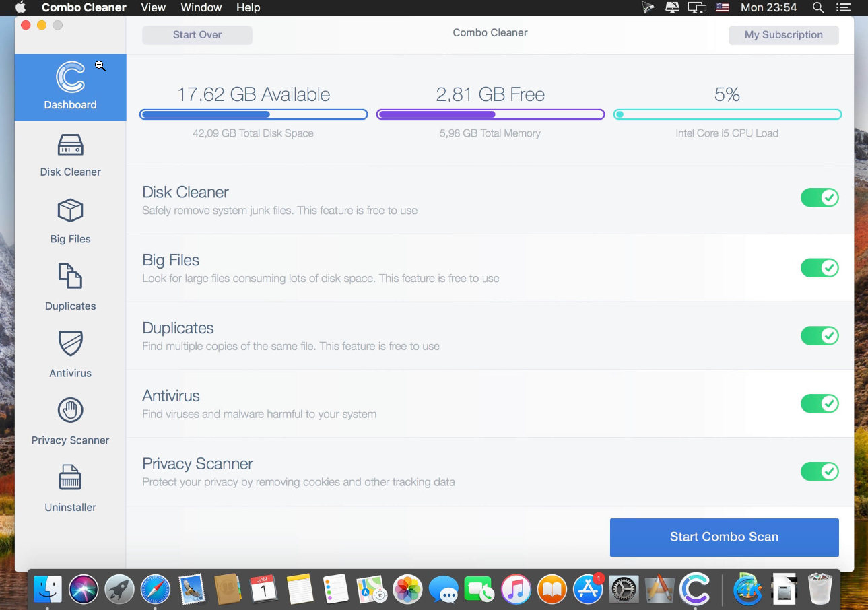
Task: Click the Duplicates row heading text
Action: [178, 328]
